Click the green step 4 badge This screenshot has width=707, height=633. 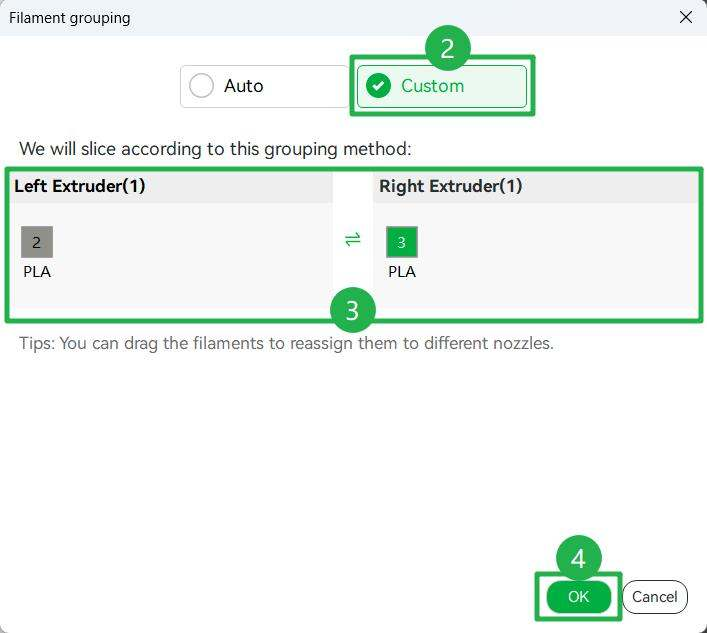coord(578,558)
